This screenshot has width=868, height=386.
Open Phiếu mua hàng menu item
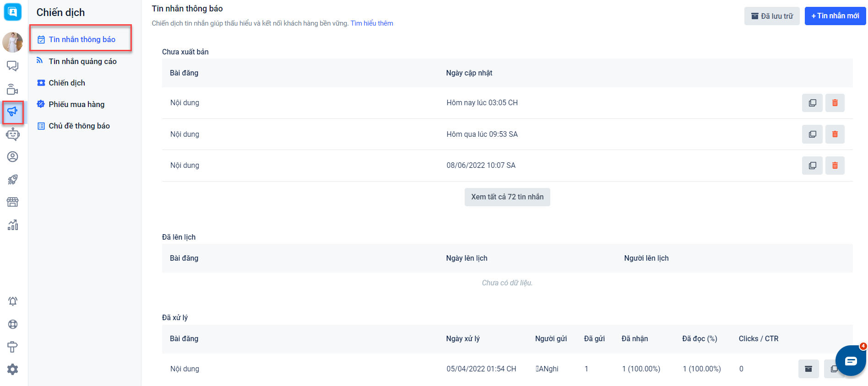click(76, 104)
